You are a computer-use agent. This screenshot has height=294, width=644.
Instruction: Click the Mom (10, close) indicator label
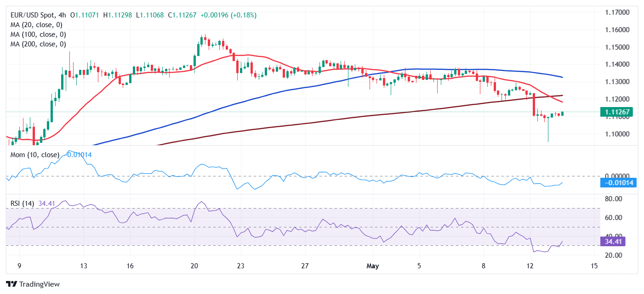click(35, 155)
